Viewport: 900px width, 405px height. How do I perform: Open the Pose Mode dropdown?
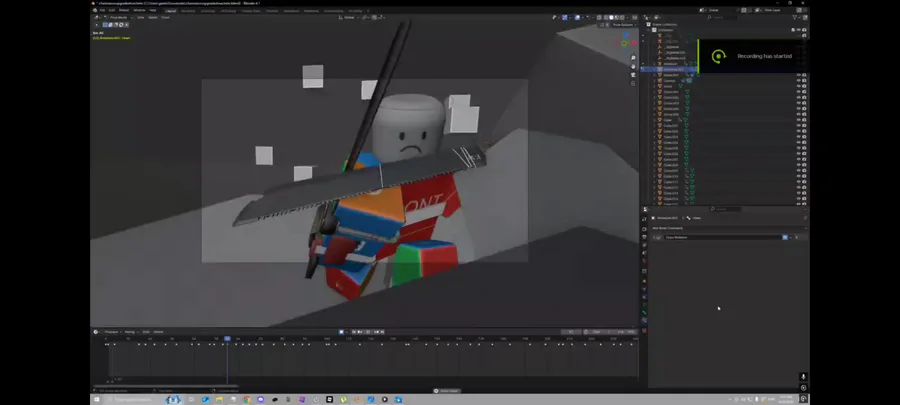(121, 18)
